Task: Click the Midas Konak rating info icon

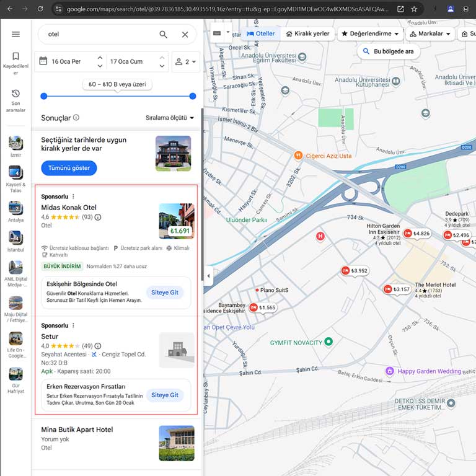Action: (98, 217)
